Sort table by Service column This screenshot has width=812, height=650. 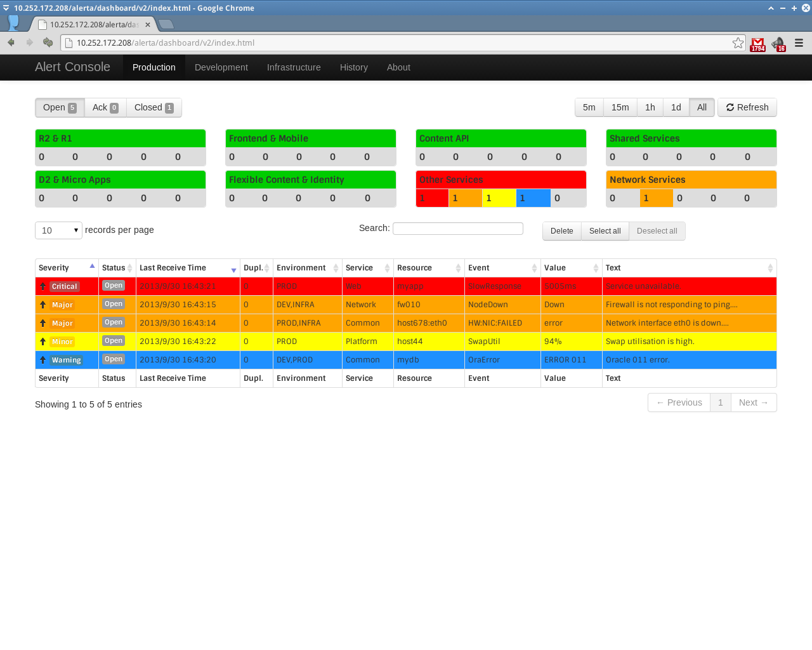(x=368, y=268)
